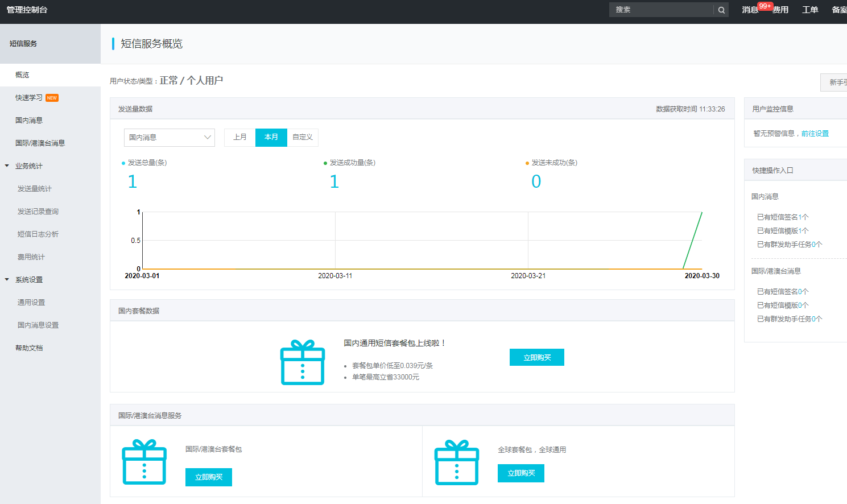Open 工单 in the top bar
Screen dimensions: 847x504
tap(810, 10)
